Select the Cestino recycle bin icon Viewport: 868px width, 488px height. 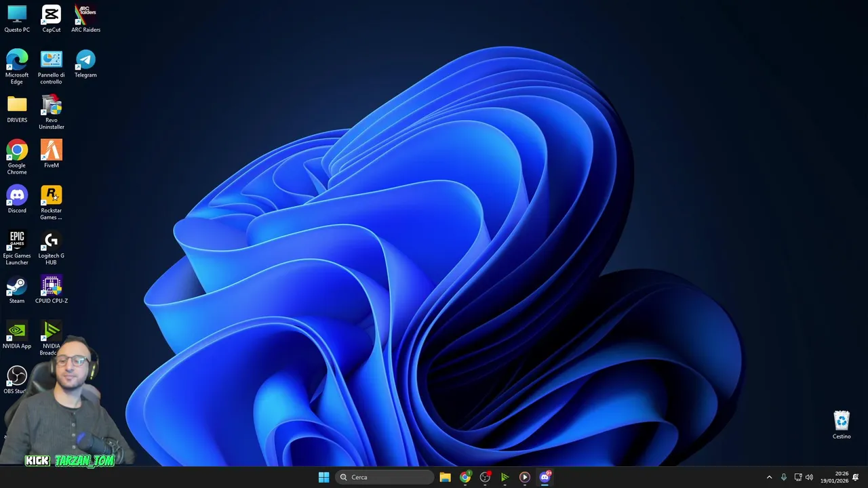[x=842, y=426]
